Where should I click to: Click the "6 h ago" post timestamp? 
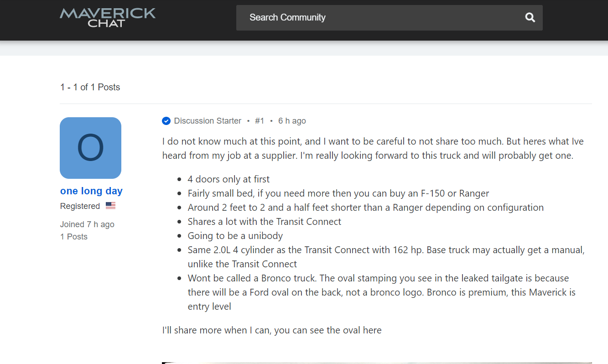tap(292, 121)
